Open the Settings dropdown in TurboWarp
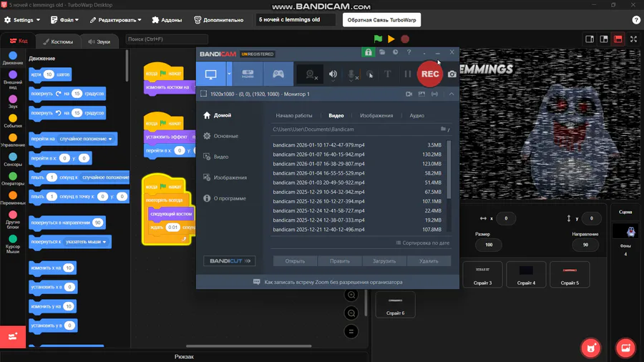The image size is (644, 362). 22,20
